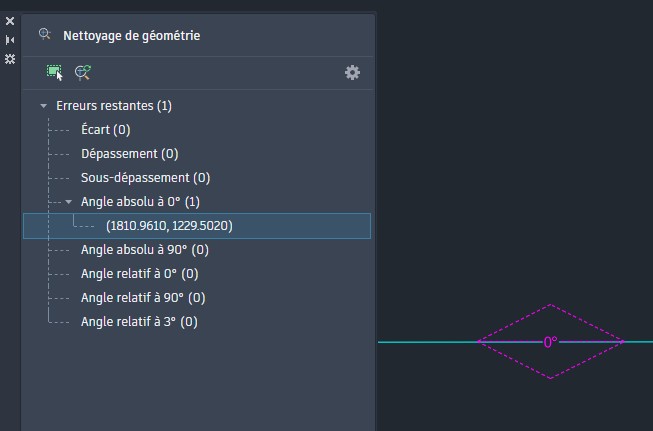
Task: Click the magenta 0° error marker
Action: [550, 342]
